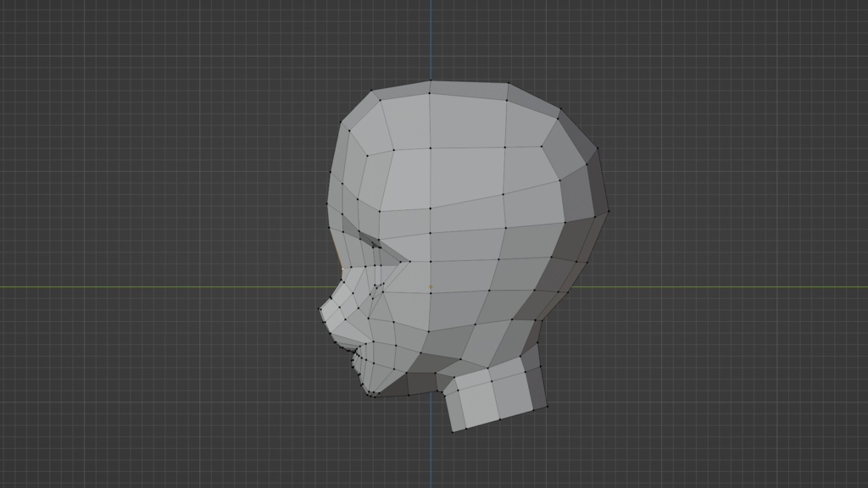Screen dimensions: 868x488
Task: Select the rearmost vertex on the back of the skull
Action: tap(609, 211)
